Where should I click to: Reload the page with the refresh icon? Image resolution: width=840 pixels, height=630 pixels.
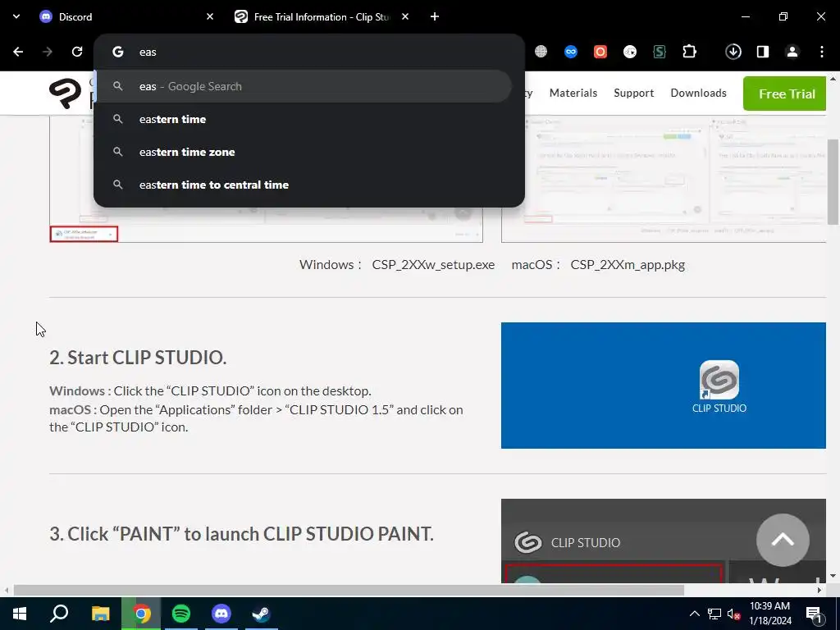pos(77,52)
